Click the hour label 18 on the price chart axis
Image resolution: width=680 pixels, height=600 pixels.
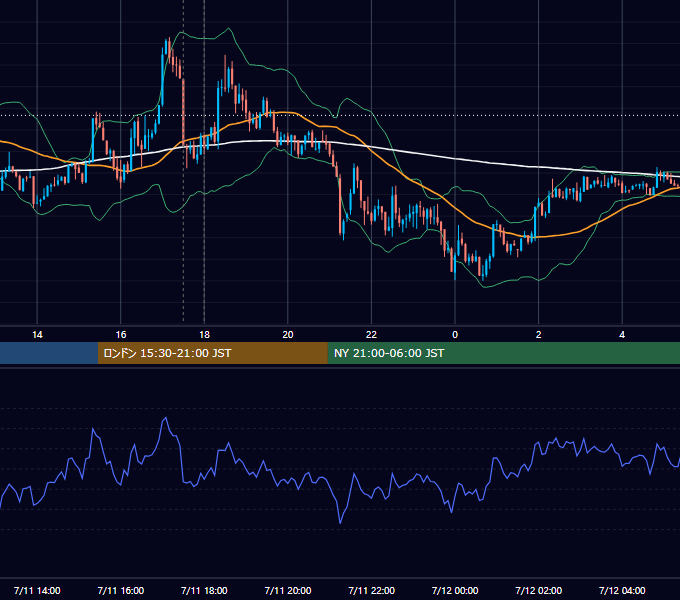click(x=204, y=335)
